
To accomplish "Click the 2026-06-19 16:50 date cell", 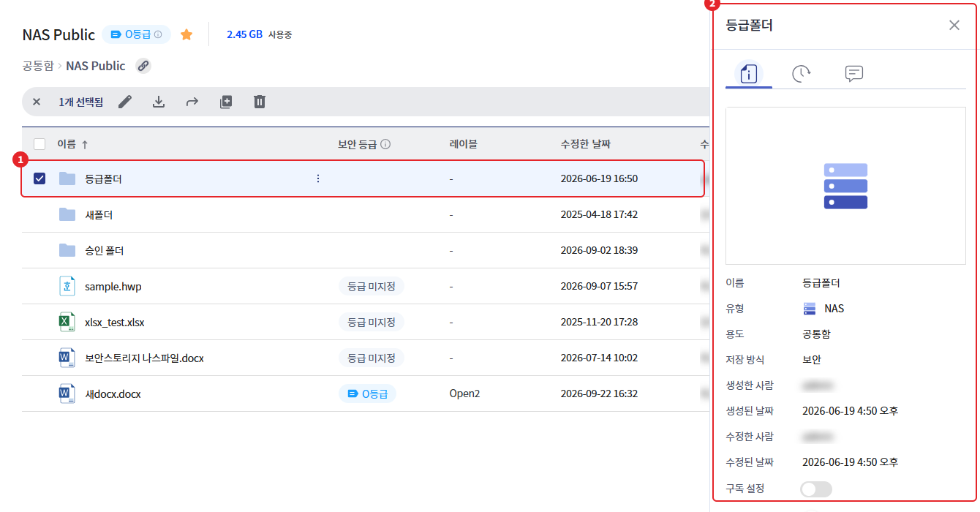I will (x=599, y=178).
